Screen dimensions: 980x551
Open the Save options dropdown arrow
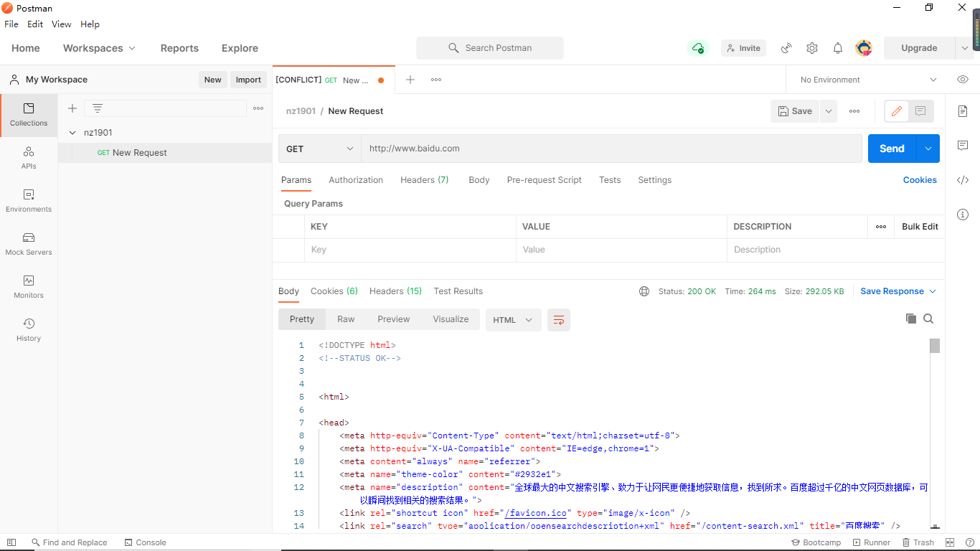[x=829, y=111]
